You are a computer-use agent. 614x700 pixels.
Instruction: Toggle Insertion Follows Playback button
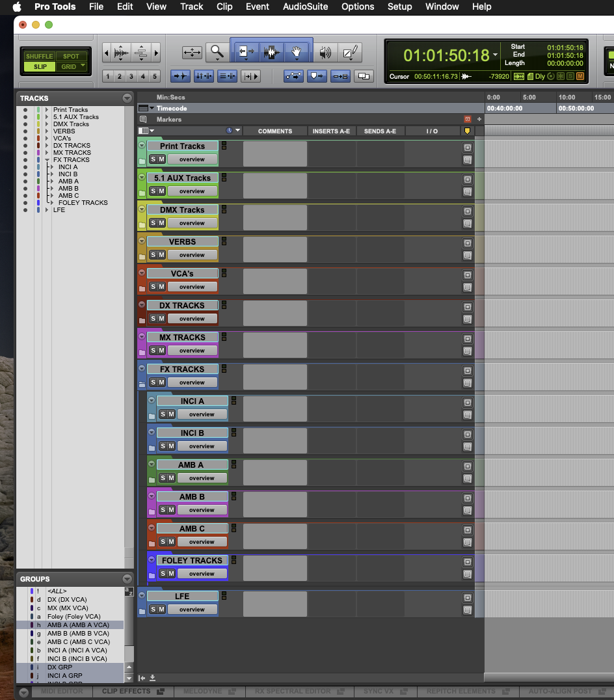tap(251, 76)
